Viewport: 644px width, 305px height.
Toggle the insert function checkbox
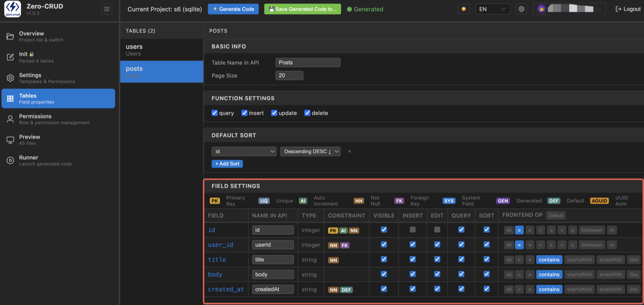coord(244,113)
